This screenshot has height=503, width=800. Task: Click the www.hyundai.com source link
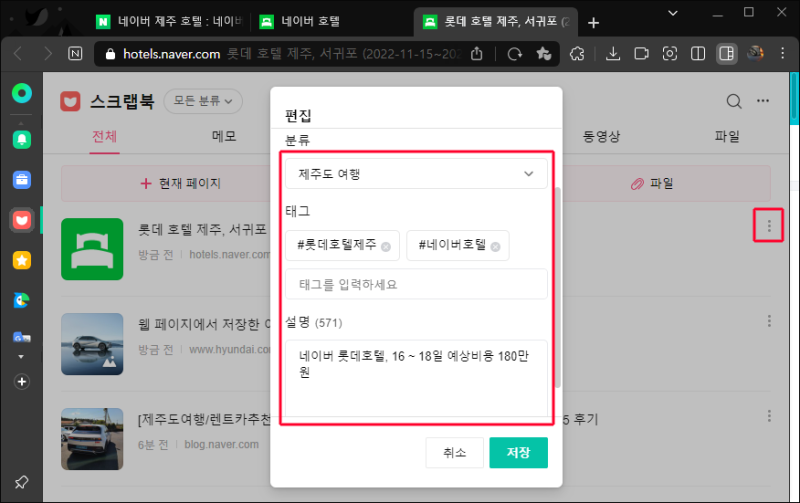[x=230, y=349]
